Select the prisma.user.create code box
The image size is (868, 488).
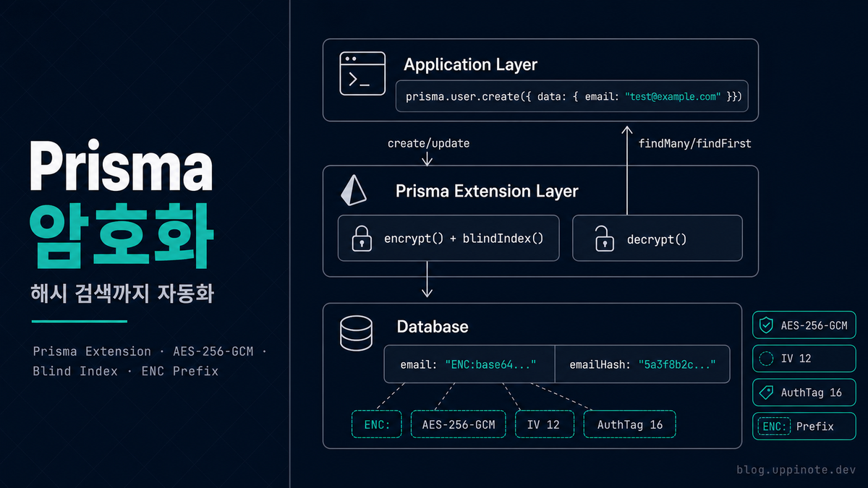572,96
